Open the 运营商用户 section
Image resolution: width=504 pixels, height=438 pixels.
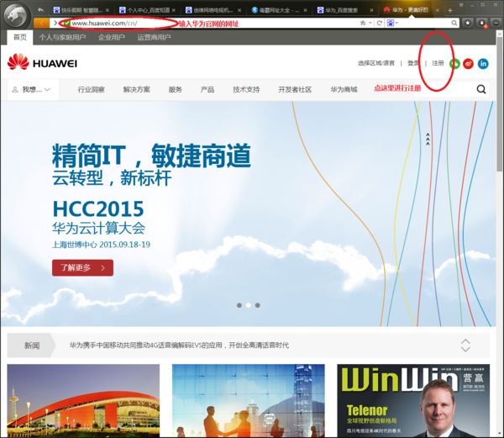pyautogui.click(x=154, y=37)
